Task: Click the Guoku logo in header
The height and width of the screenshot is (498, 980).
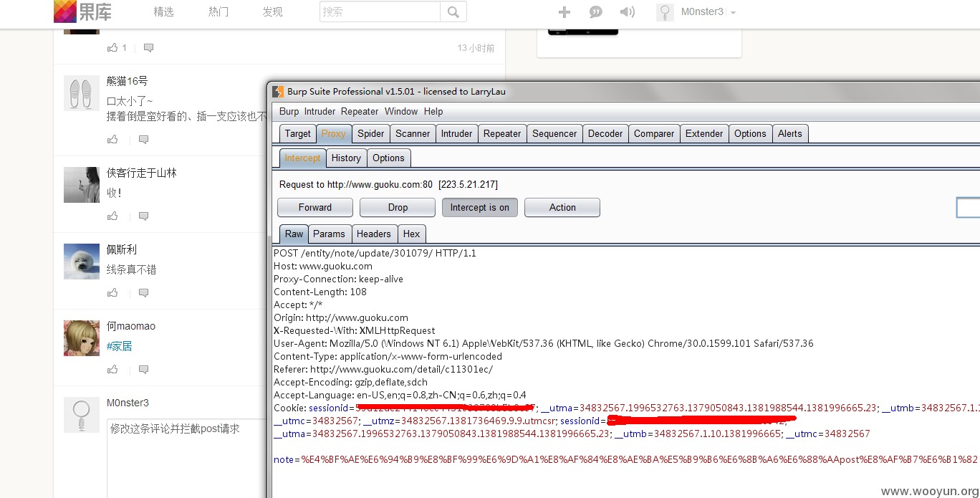Action: tap(82, 11)
